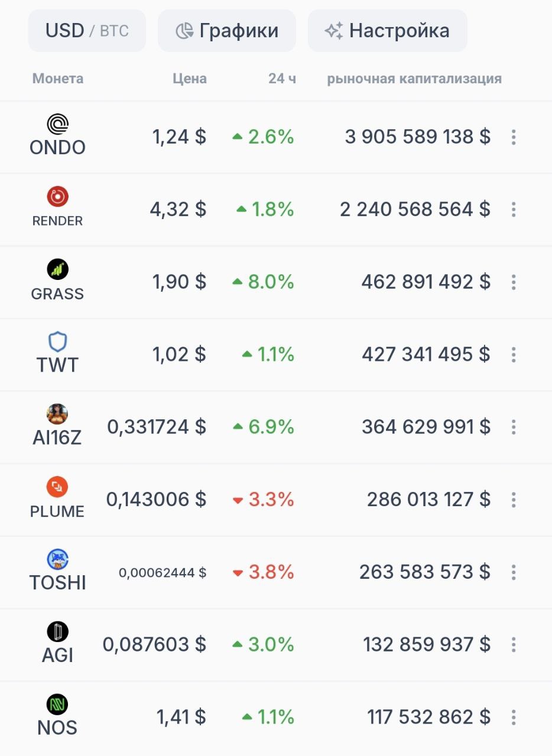This screenshot has width=552, height=756.
Task: Open the TWT shield icon
Action: [58, 342]
